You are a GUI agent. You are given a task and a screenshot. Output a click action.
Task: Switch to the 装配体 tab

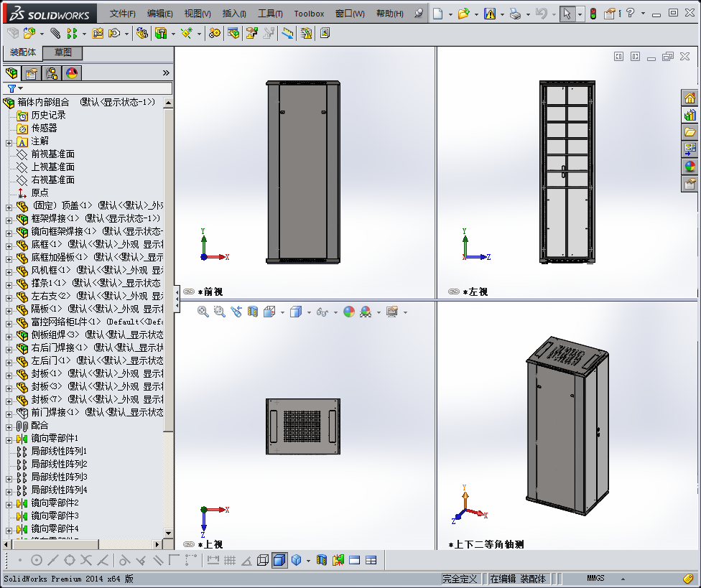[x=23, y=52]
